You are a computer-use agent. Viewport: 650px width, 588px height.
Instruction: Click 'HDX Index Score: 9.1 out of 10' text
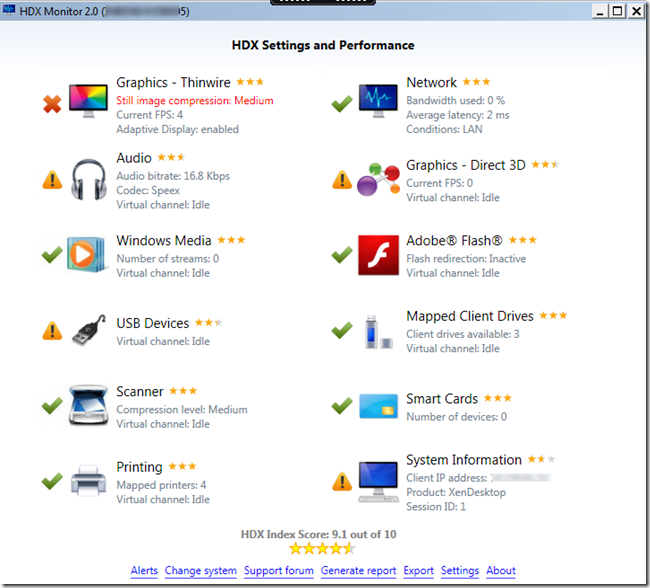[x=318, y=534]
